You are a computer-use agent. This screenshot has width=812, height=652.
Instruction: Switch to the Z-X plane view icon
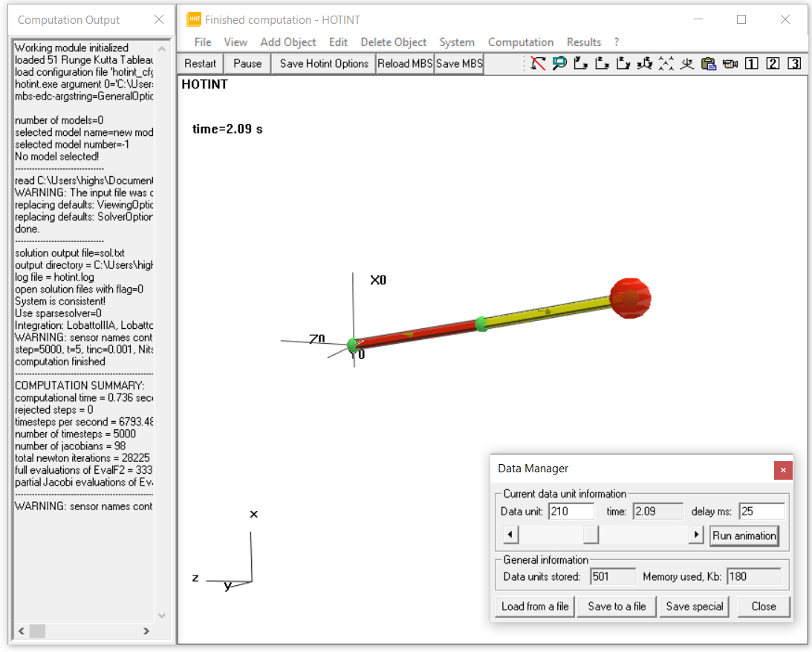(600, 64)
